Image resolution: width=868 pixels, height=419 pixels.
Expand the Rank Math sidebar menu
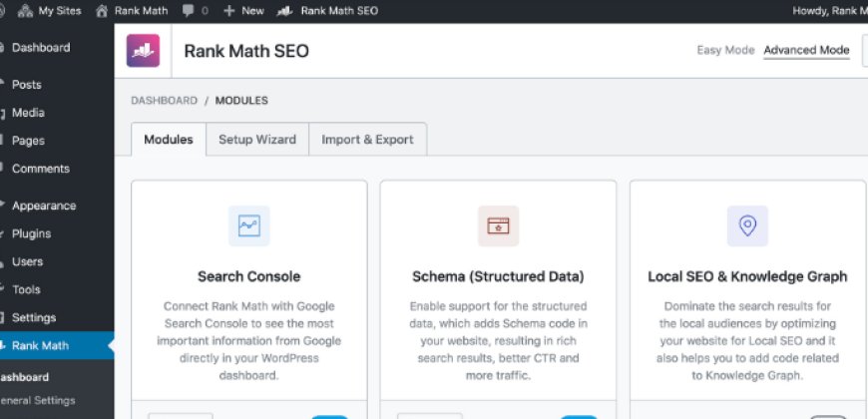pos(40,345)
